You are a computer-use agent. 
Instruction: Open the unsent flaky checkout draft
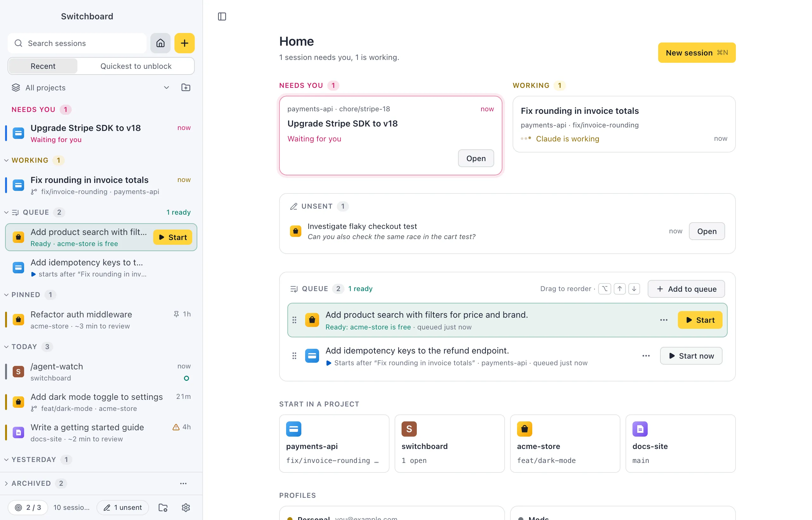pos(707,231)
